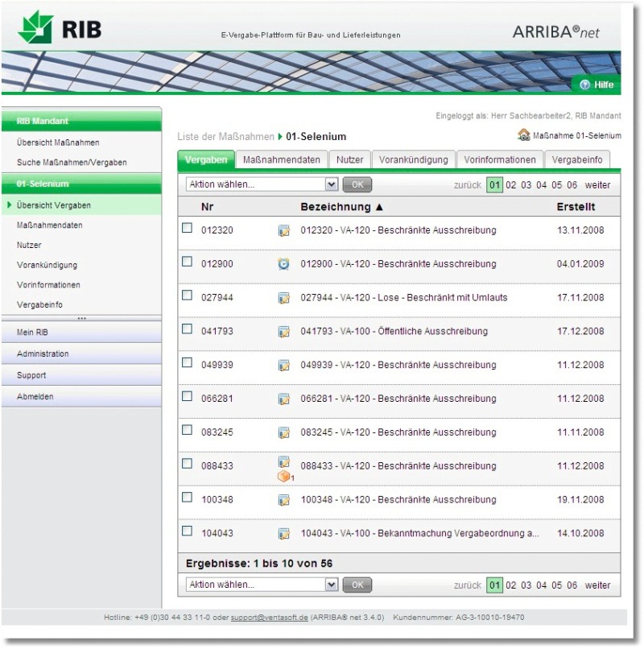Click the edit icon in row 104043
The width and height of the screenshot is (644, 649).
point(284,534)
